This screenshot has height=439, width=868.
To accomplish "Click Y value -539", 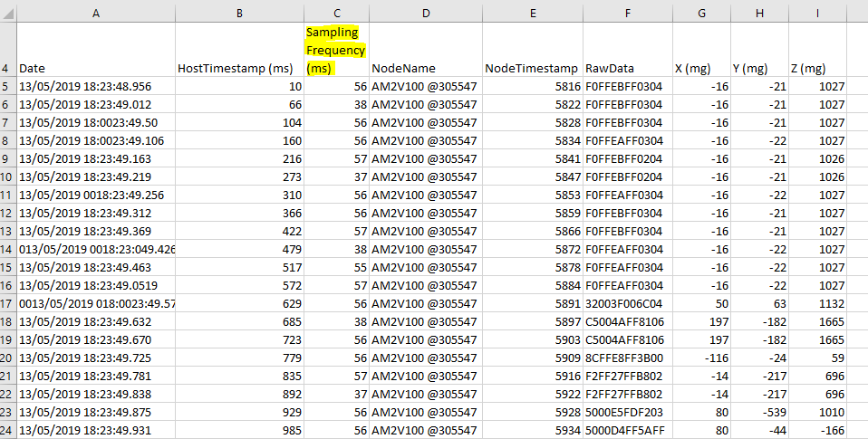I will coord(759,413).
